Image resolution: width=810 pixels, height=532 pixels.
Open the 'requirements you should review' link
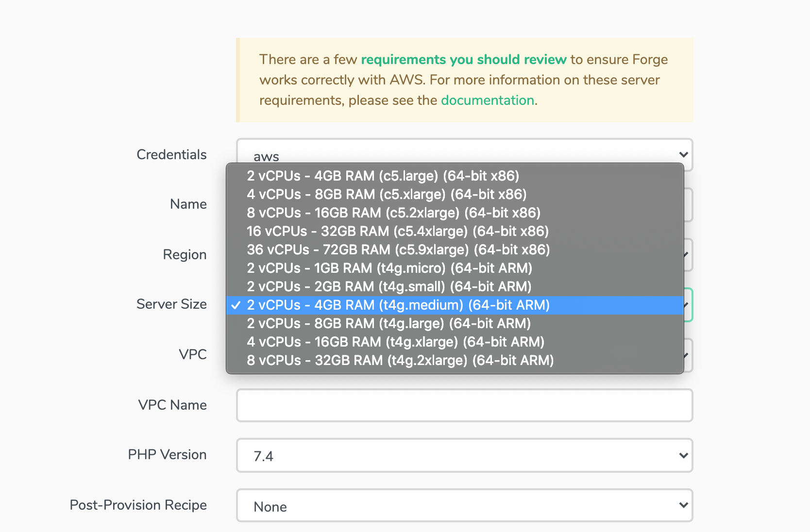point(464,59)
